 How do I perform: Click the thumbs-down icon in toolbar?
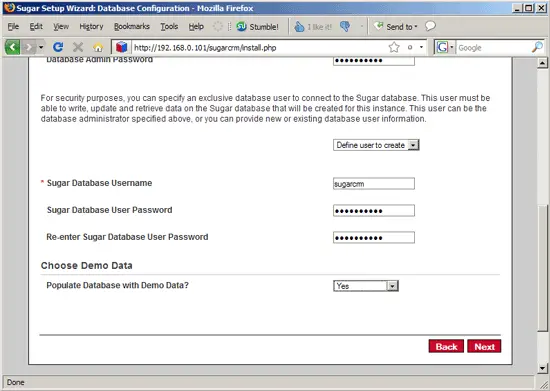tap(345, 26)
